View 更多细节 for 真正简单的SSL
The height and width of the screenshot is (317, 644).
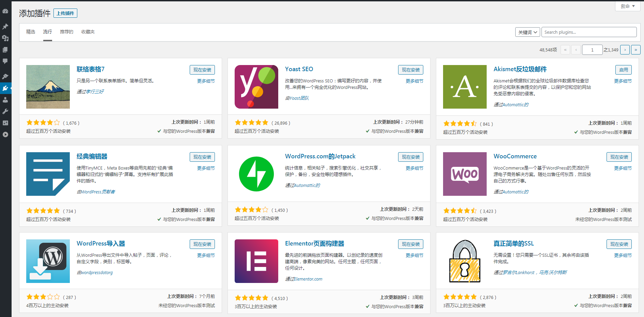[x=623, y=255]
